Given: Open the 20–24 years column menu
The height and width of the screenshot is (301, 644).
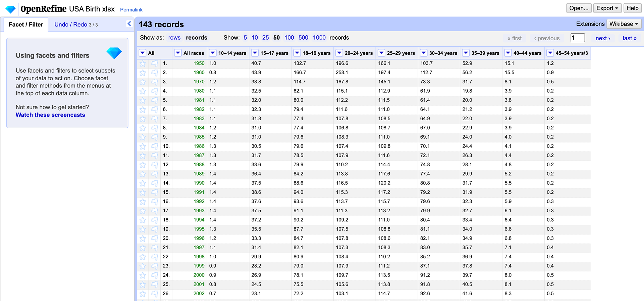Looking at the screenshot, I should [339, 53].
